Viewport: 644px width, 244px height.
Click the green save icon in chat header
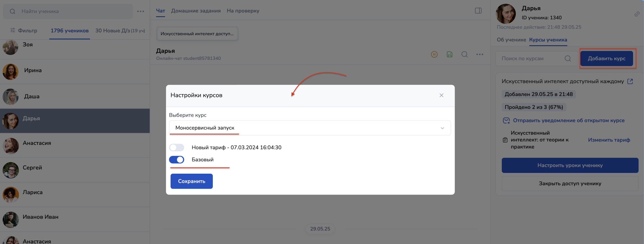click(449, 55)
